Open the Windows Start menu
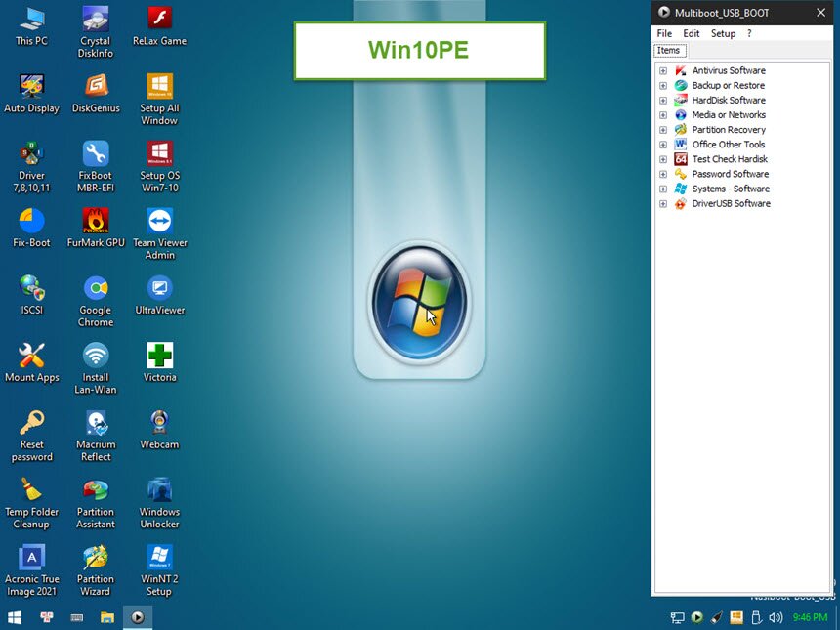This screenshot has width=840, height=630. pyautogui.click(x=15, y=617)
